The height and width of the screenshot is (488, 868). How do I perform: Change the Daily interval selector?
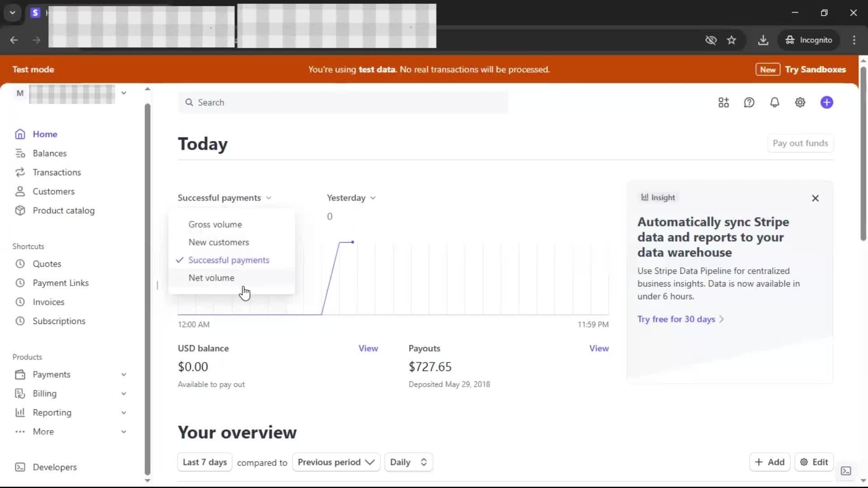tap(408, 462)
